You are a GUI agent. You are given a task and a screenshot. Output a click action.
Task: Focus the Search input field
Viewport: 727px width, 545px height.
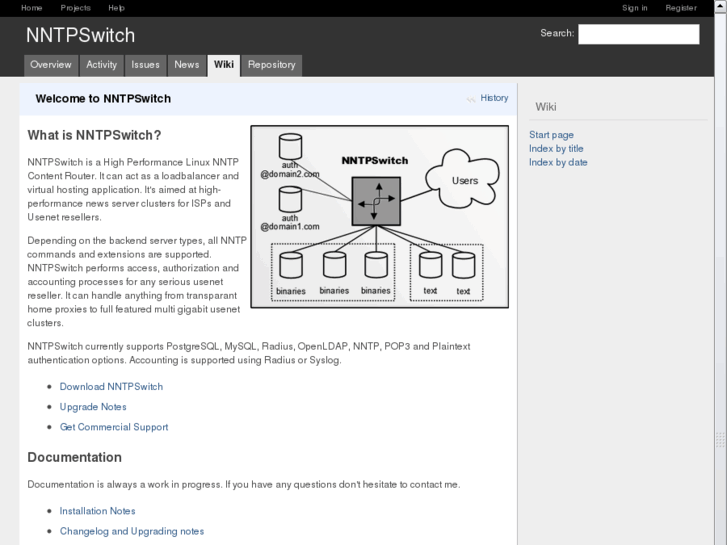click(x=638, y=34)
